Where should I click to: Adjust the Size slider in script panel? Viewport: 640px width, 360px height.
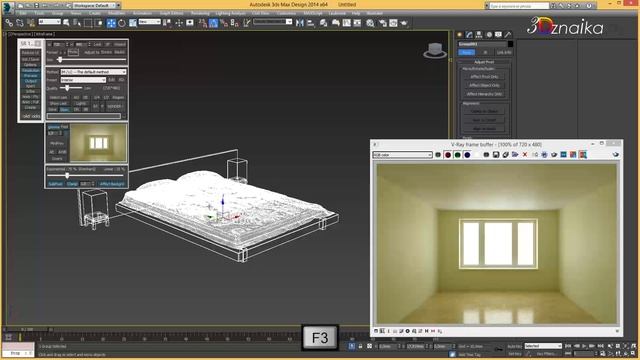click(60, 60)
